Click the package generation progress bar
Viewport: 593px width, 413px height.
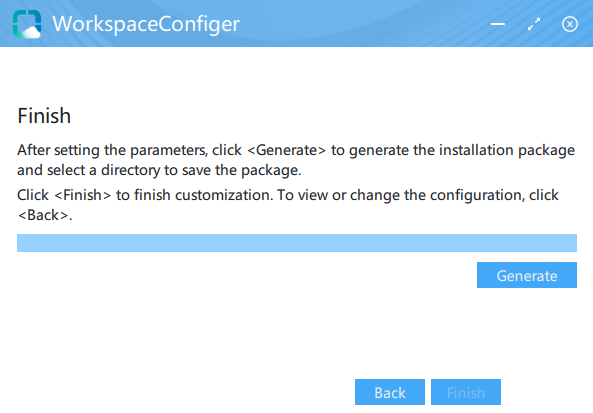297,243
